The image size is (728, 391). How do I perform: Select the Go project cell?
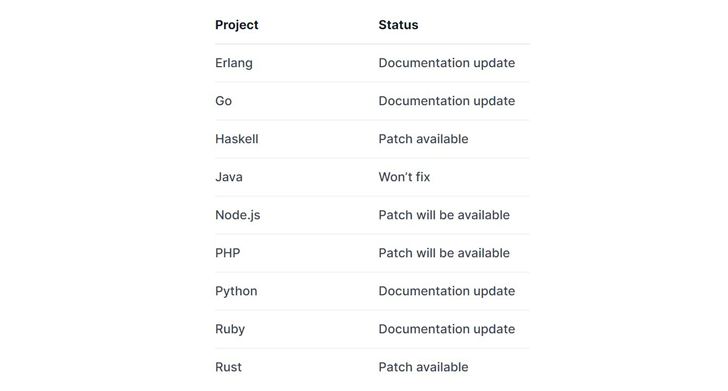223,101
